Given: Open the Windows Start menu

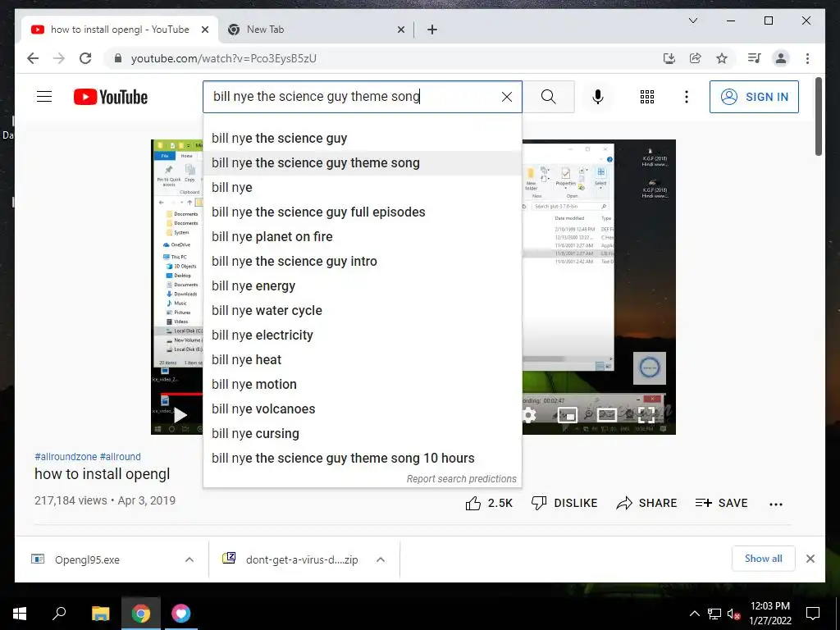Looking at the screenshot, I should pos(20,614).
